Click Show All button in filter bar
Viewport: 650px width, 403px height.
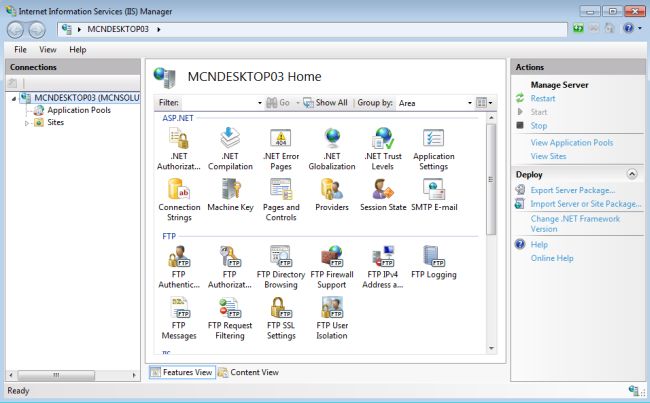[x=325, y=102]
